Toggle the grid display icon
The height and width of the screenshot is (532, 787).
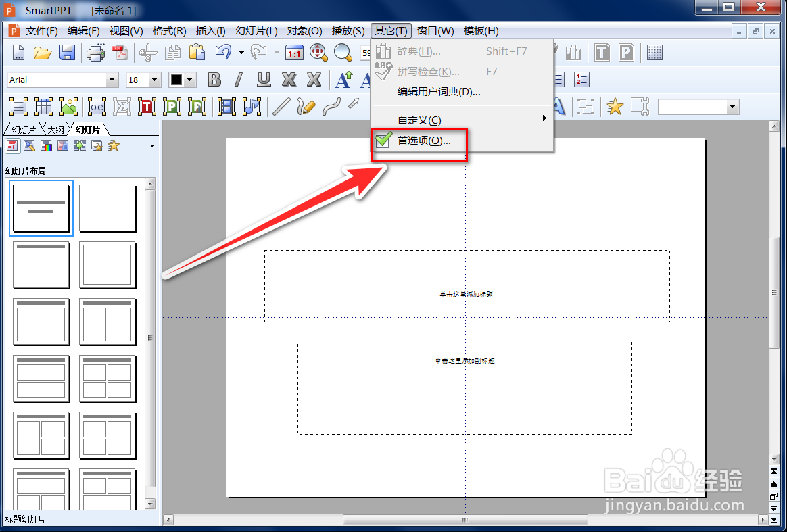(655, 52)
